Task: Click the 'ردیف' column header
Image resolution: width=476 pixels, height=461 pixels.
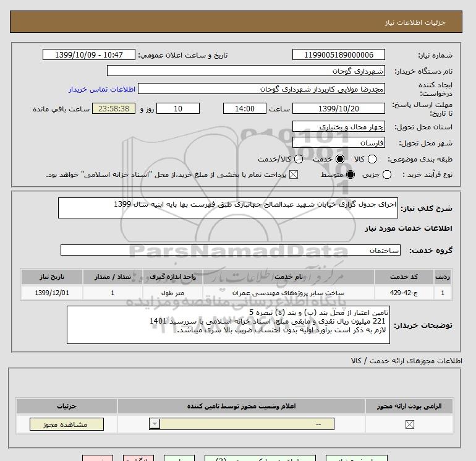Action: click(x=443, y=277)
